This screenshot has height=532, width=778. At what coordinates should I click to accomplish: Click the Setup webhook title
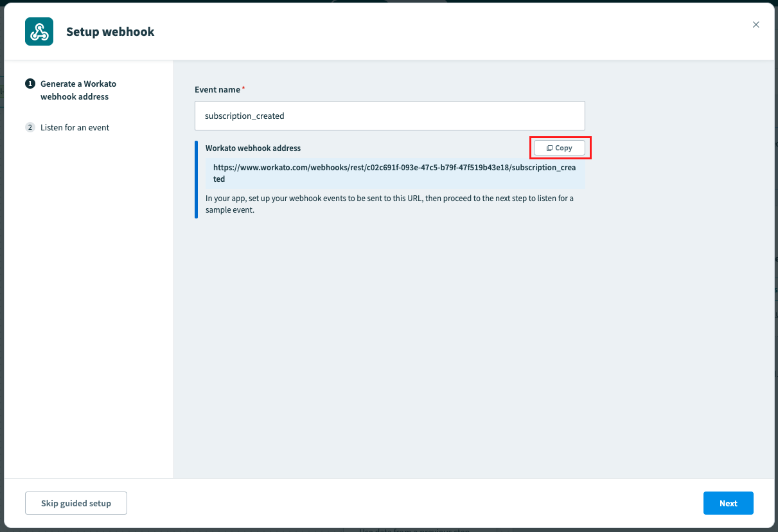(x=111, y=31)
